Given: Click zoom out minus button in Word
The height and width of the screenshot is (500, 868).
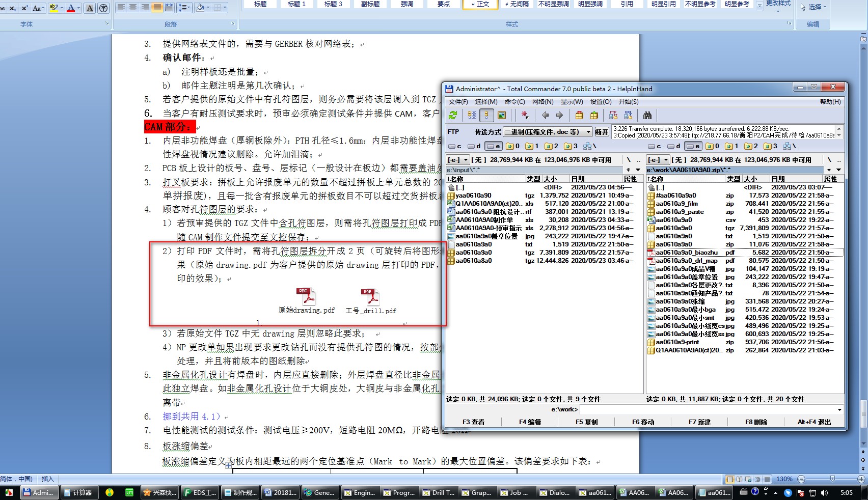Looking at the screenshot, I should 801,479.
